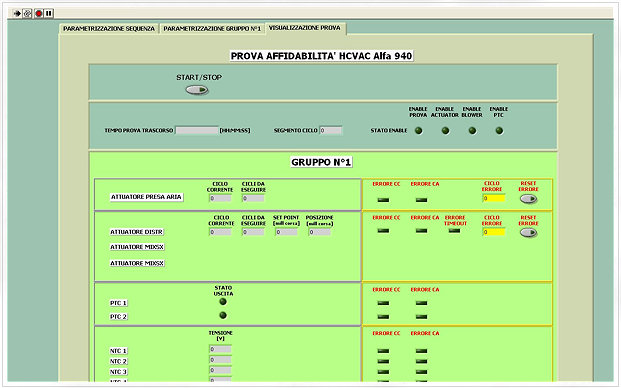Click the ENABLE BLOWER status LED
This screenshot has height=388, width=621.
pyautogui.click(x=472, y=130)
